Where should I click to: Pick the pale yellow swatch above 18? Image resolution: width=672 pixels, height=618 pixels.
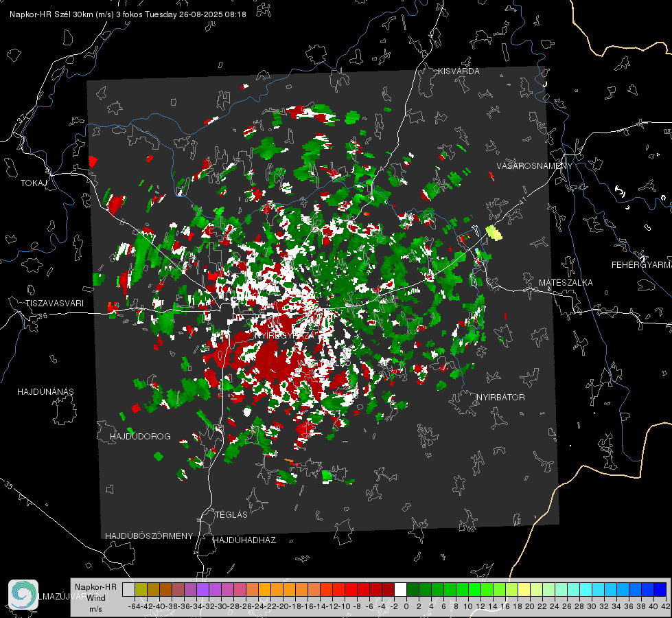click(x=524, y=589)
